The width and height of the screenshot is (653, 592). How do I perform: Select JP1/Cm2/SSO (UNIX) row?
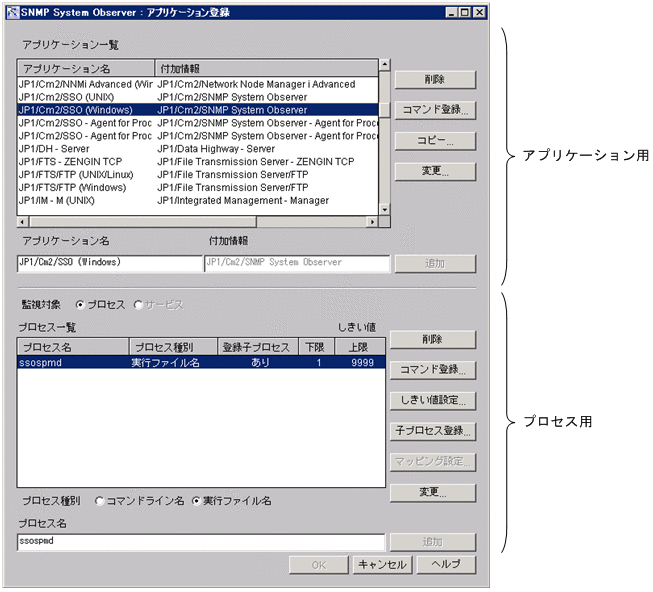coord(198,97)
